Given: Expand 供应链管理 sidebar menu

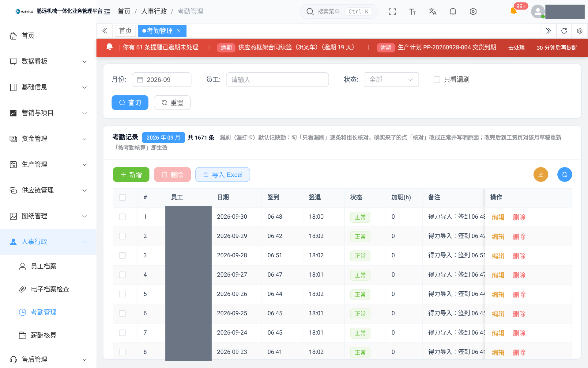Looking at the screenshot, I should coord(48,190).
